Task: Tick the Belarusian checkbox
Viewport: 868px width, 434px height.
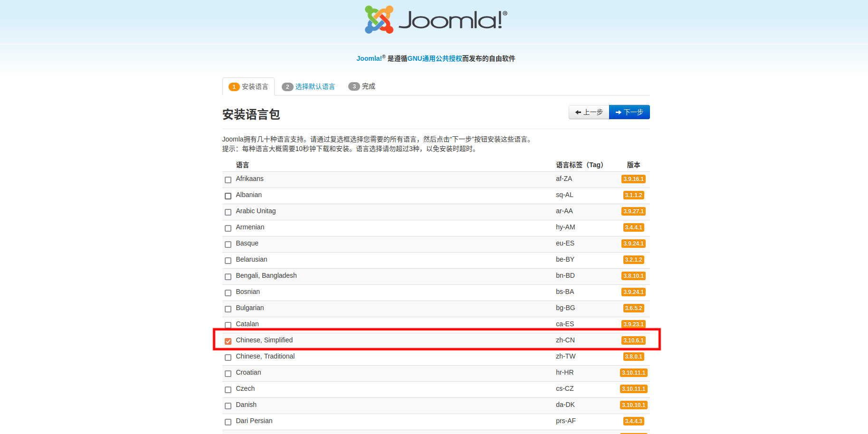Action: pyautogui.click(x=228, y=261)
